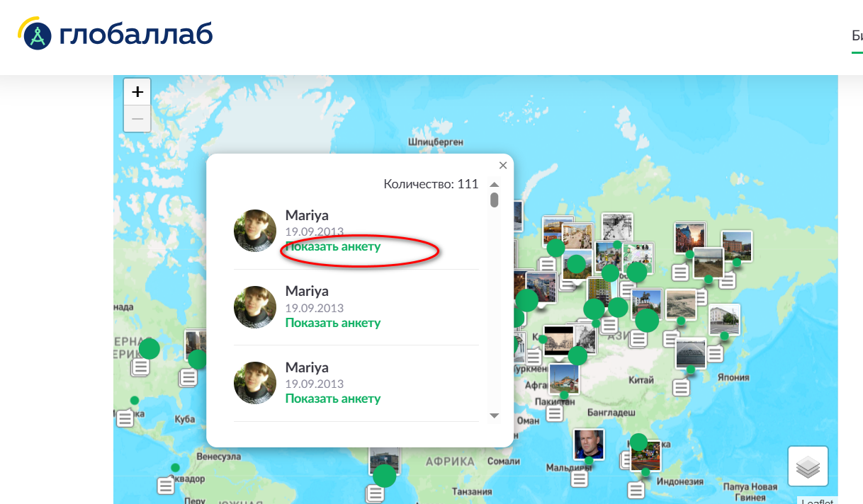Click the Globallab compass logo
Viewport: 863px width, 504px height.
(x=37, y=35)
